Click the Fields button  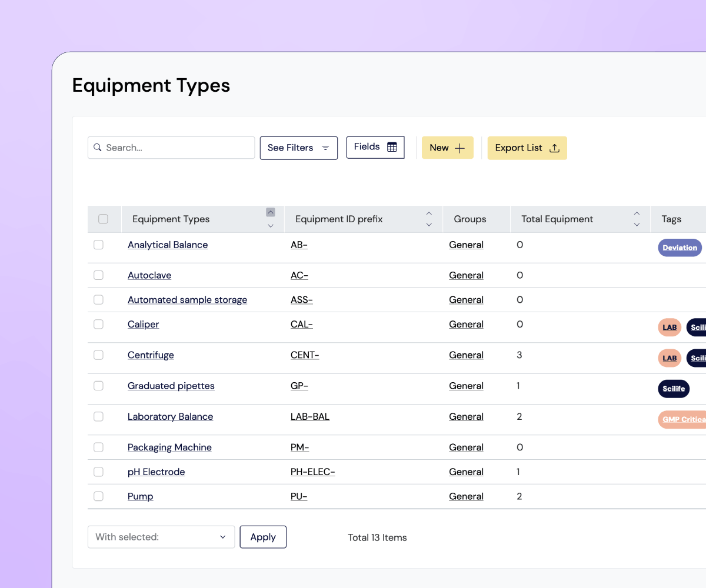tap(375, 147)
